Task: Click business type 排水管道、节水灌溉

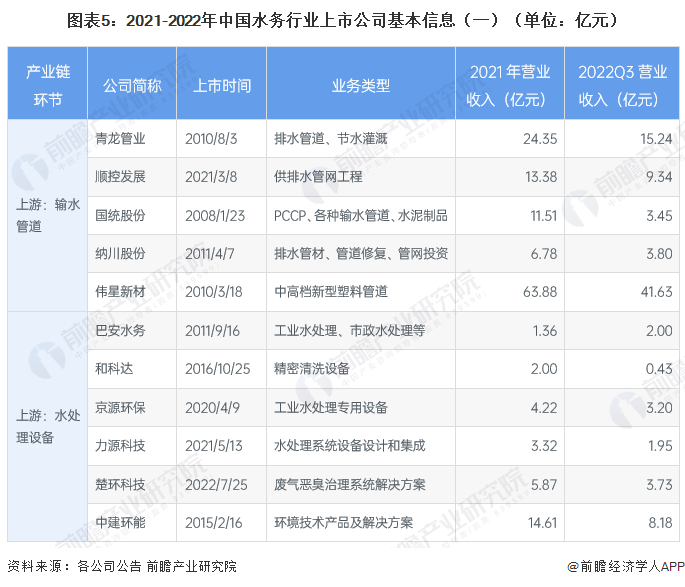Action: 331,139
